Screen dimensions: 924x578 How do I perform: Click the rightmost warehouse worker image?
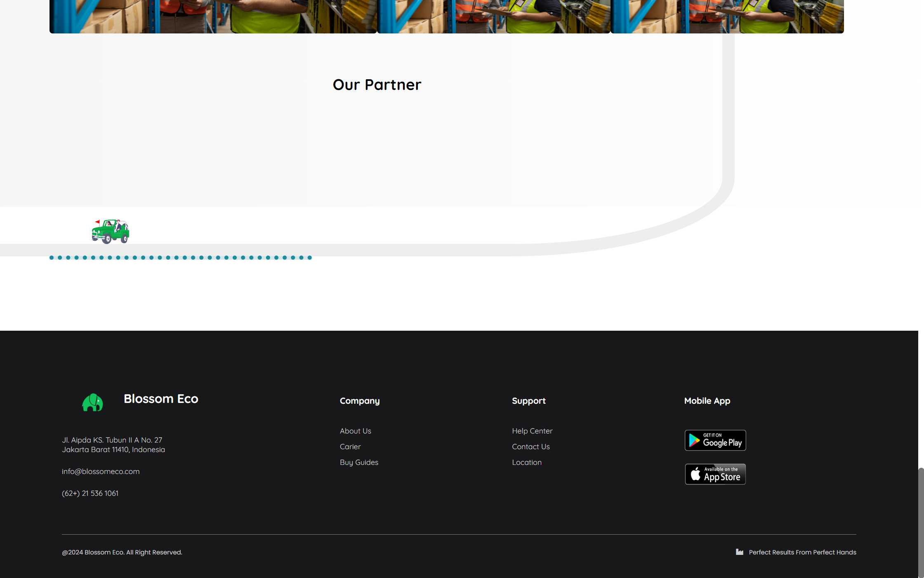point(727,17)
